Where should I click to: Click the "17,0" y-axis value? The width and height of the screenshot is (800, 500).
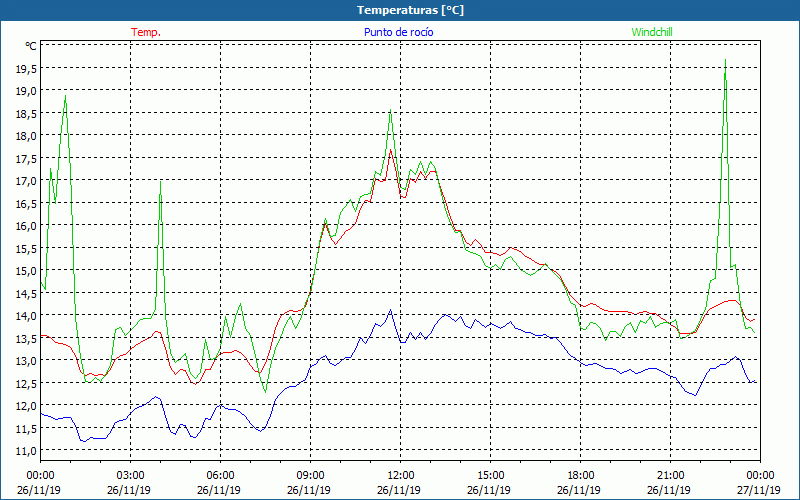27,181
